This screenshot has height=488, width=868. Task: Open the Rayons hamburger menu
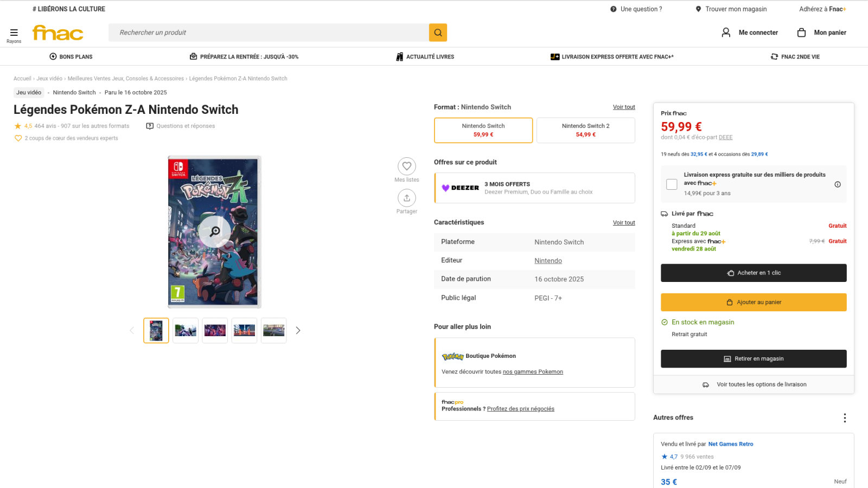(x=14, y=35)
